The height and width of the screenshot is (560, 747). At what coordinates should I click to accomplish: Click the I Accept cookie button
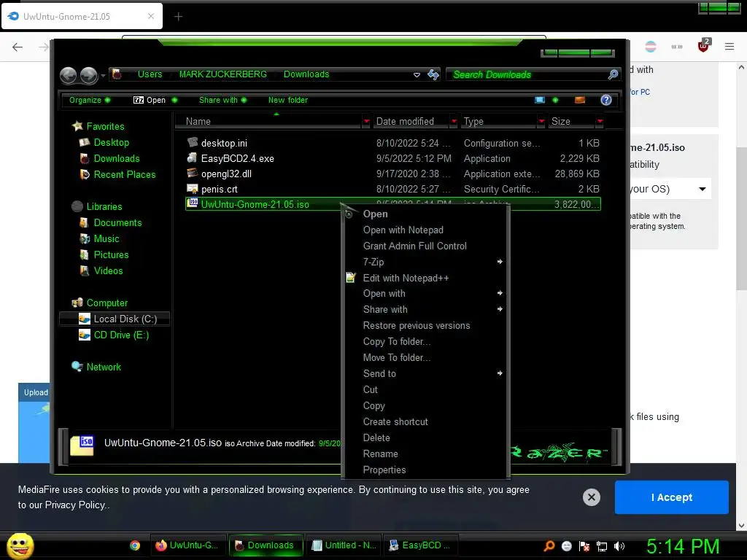tap(671, 497)
